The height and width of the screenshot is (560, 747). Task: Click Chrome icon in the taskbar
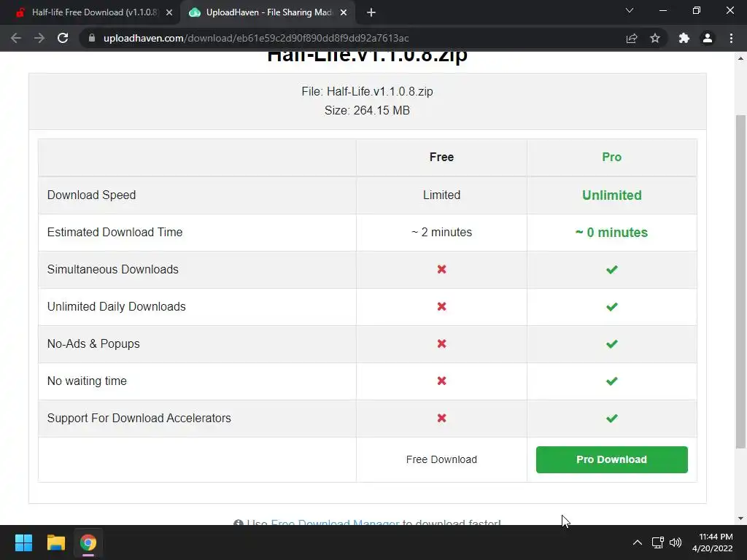point(88,542)
